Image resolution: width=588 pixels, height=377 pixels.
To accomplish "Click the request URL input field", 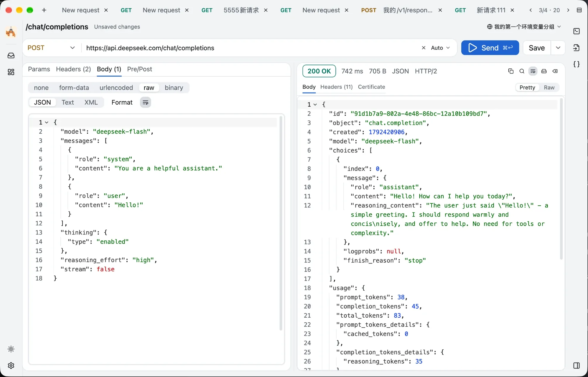I will click(251, 48).
